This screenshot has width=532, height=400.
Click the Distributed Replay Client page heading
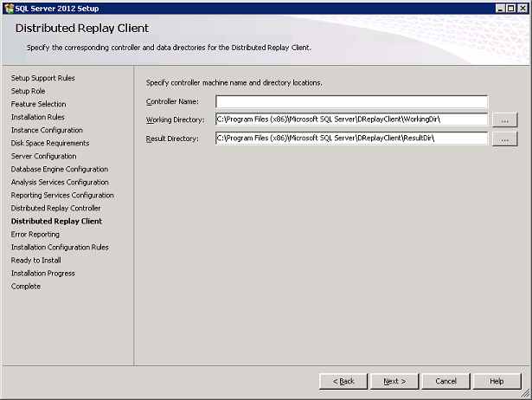click(82, 29)
